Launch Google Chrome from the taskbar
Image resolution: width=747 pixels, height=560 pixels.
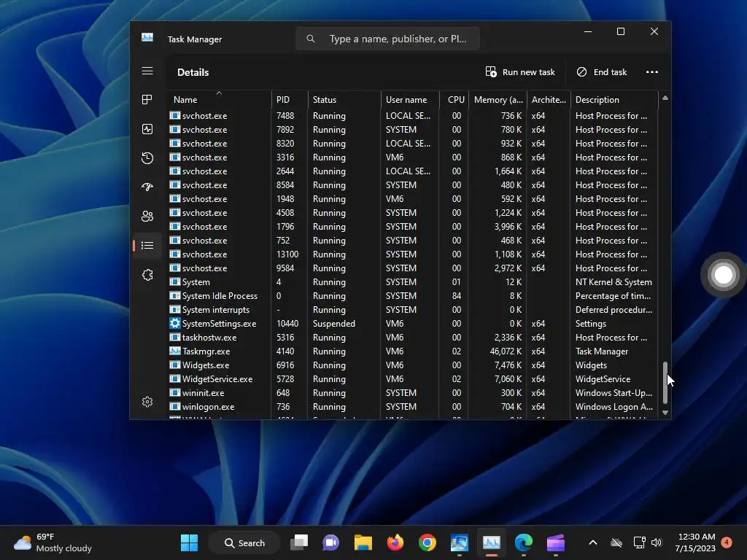pos(427,542)
